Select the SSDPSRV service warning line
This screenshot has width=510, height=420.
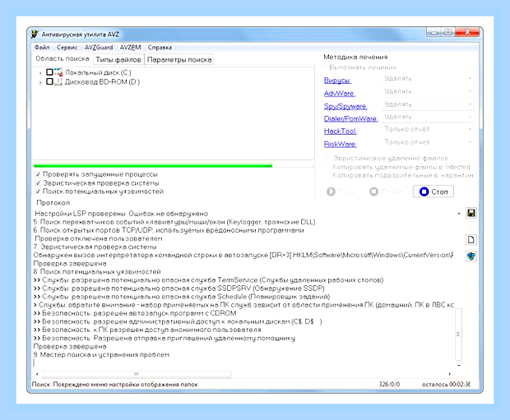[178, 288]
